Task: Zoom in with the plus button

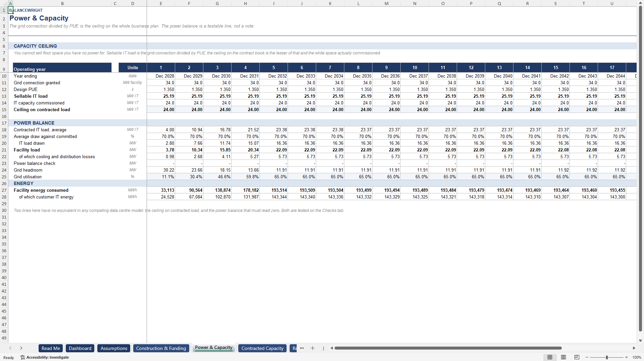Action: click(626, 357)
